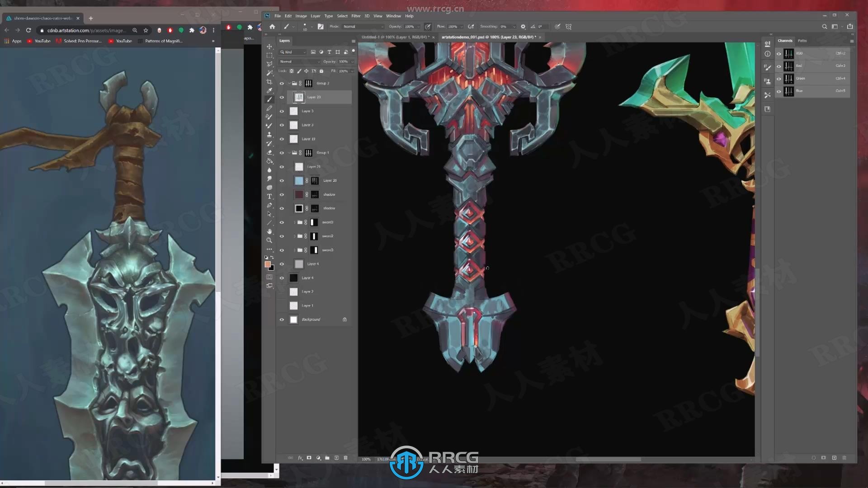Open the brush settings panel toggle

tap(321, 27)
